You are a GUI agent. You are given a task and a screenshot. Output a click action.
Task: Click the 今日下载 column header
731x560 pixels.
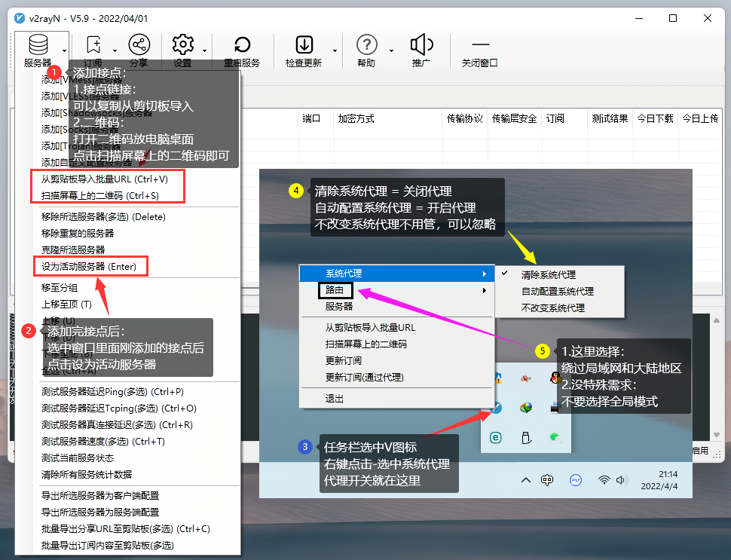[x=655, y=118]
